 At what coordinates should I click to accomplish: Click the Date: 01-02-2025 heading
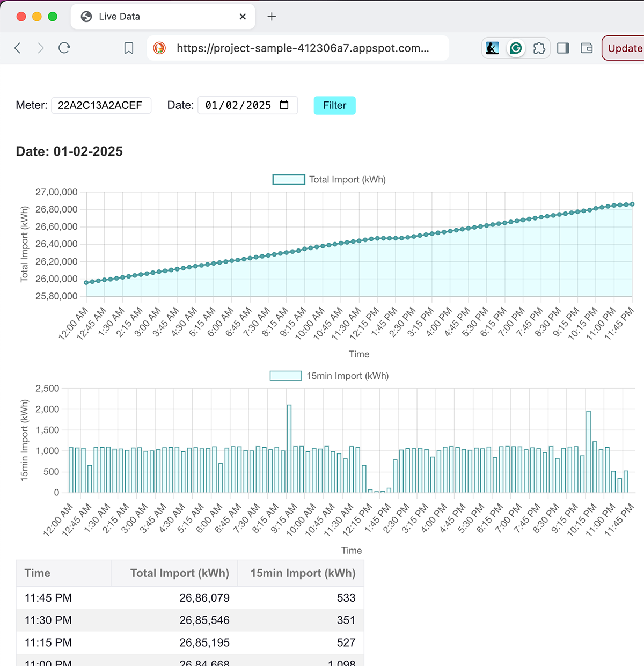coord(69,151)
